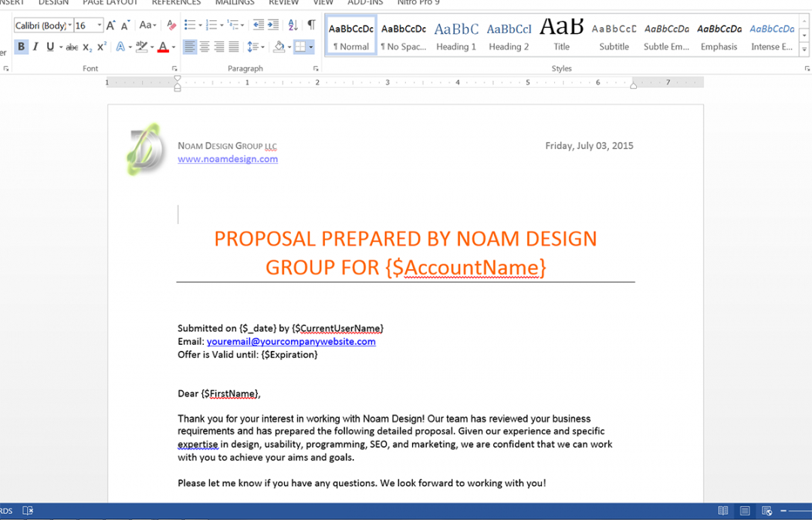Toggle subscript formatting

pos(87,47)
